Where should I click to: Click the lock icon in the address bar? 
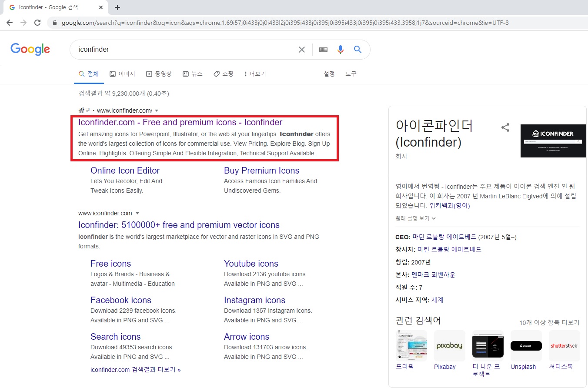(x=55, y=23)
